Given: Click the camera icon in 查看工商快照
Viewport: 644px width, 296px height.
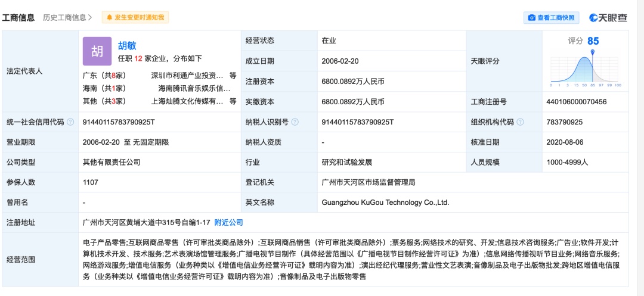Looking at the screenshot, I should pos(532,18).
